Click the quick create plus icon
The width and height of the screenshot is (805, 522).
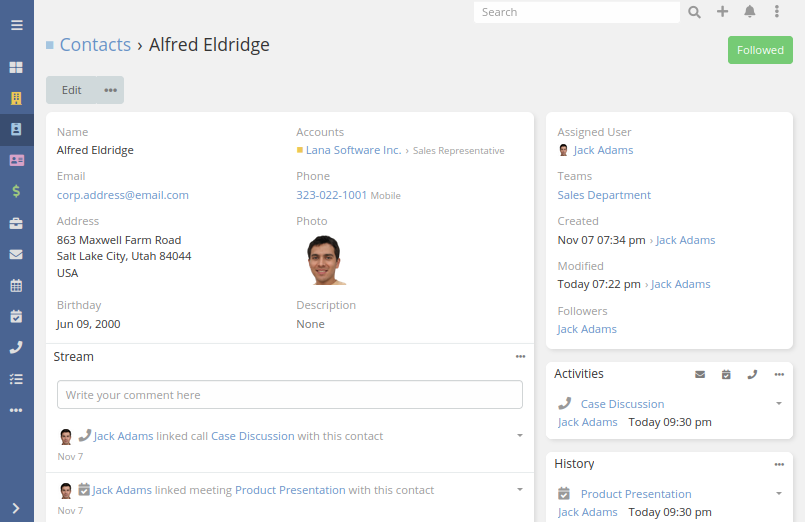[722, 12]
